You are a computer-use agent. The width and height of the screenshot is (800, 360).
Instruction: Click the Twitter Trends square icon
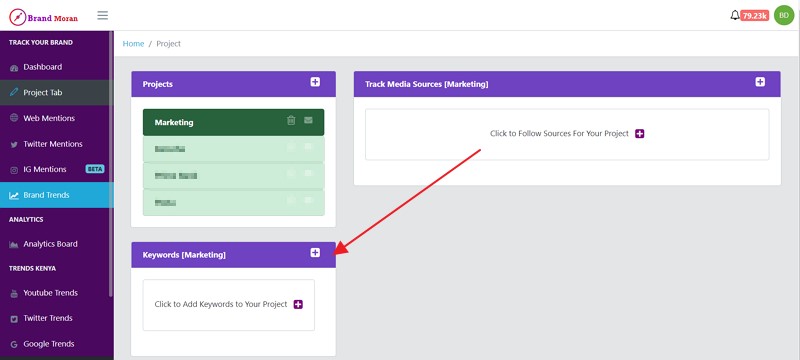(x=14, y=319)
